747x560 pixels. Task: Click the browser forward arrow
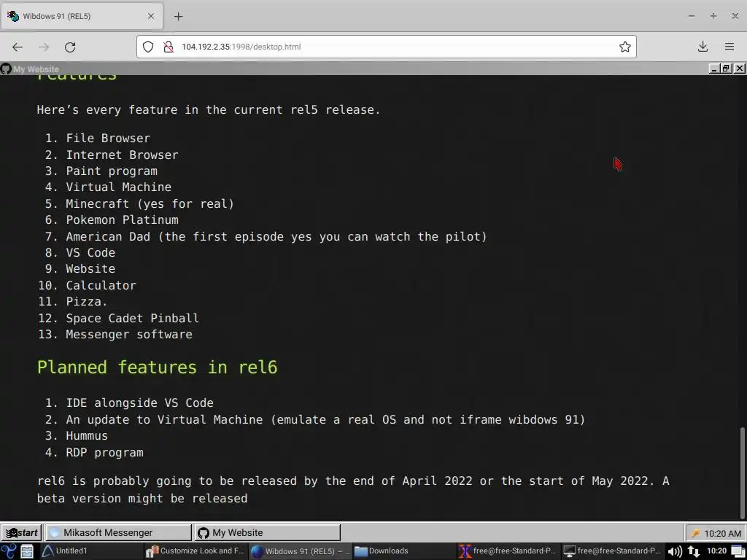[44, 47]
